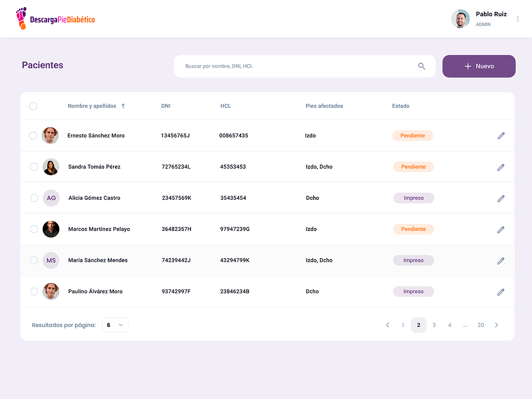Screen dimensions: 532x399
Task: Click the Nuevo button
Action: coord(479,66)
